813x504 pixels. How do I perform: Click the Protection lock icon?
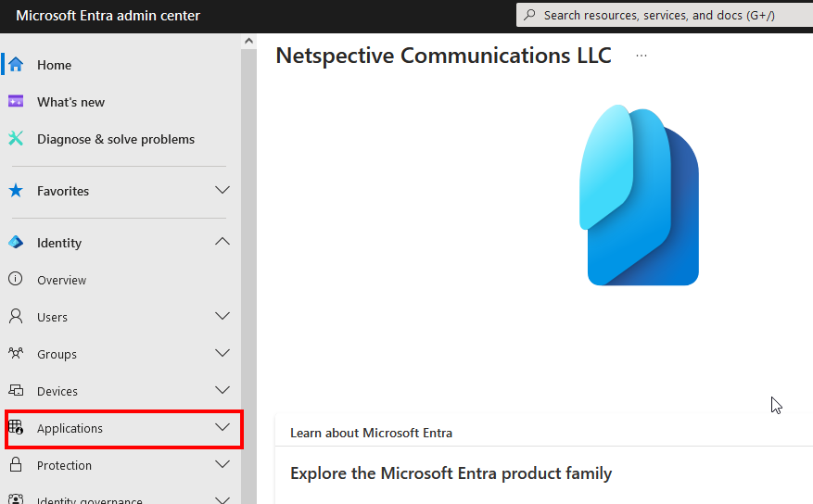click(x=16, y=465)
